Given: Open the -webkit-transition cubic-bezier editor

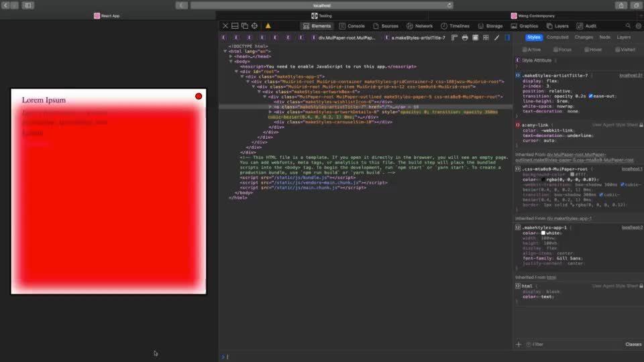Looking at the screenshot, I should click(x=623, y=185).
